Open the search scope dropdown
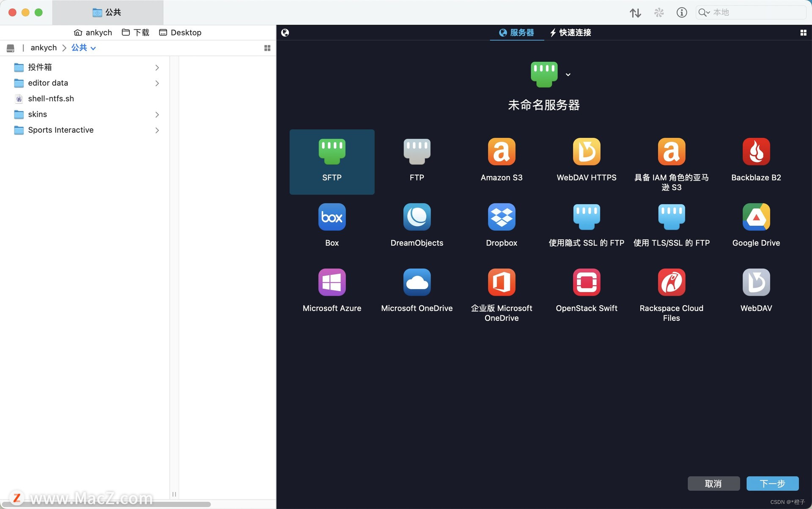 [704, 13]
